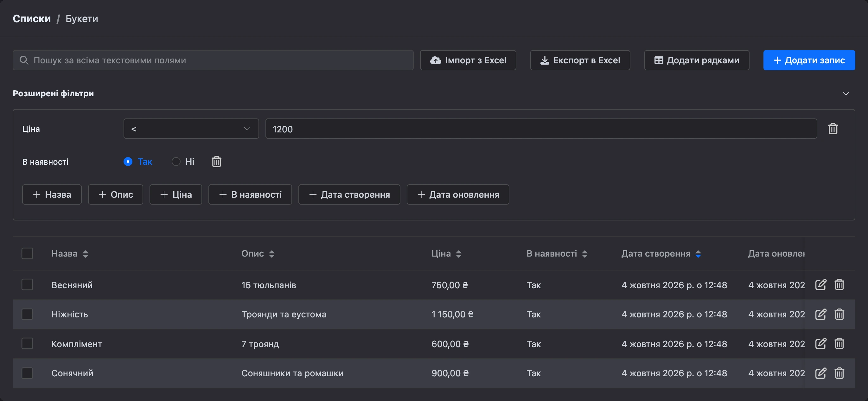Focus the text search field

[213, 60]
